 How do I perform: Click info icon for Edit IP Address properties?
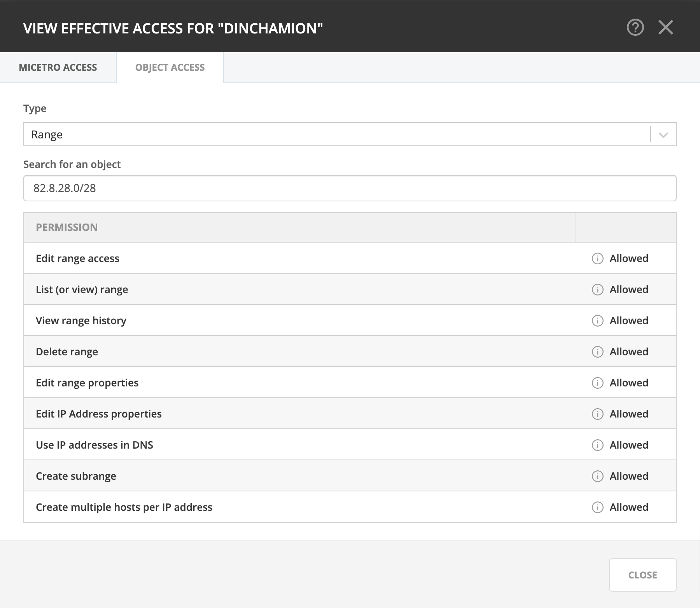pos(597,414)
